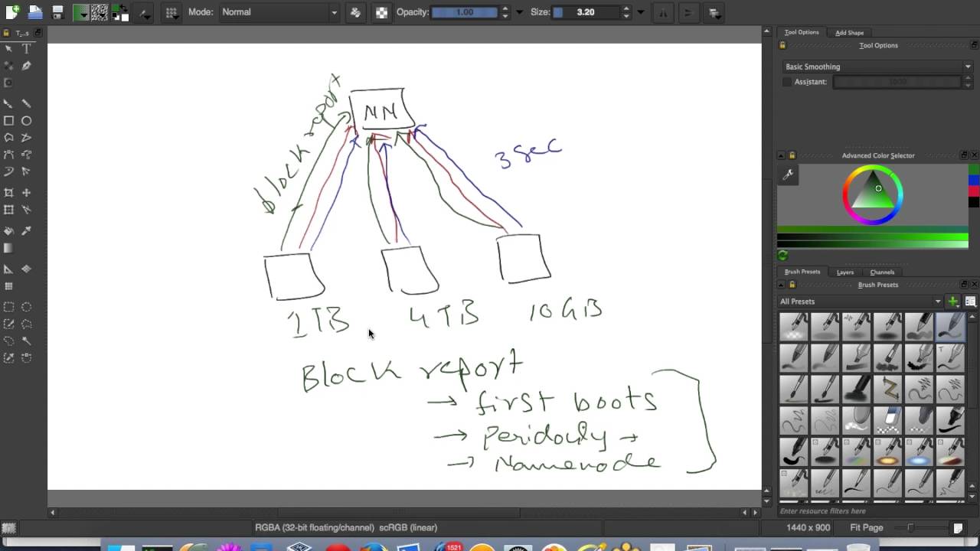
Task: Select the Crop tool
Action: (x=8, y=193)
